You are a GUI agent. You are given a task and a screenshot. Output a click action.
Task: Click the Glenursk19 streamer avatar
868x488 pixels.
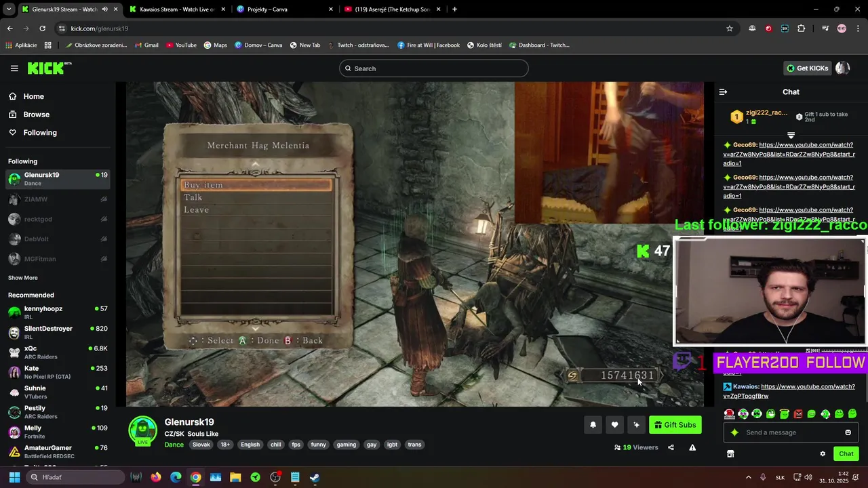[x=142, y=431]
